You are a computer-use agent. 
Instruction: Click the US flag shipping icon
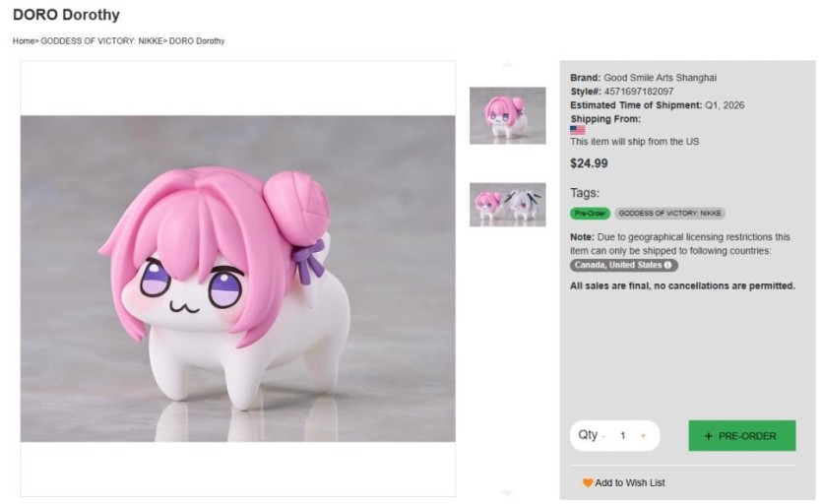(577, 130)
